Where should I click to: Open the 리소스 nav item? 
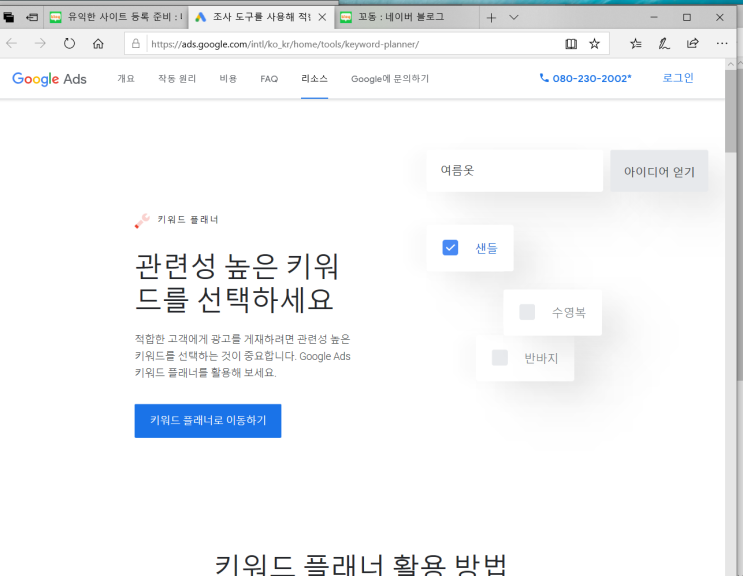[314, 79]
